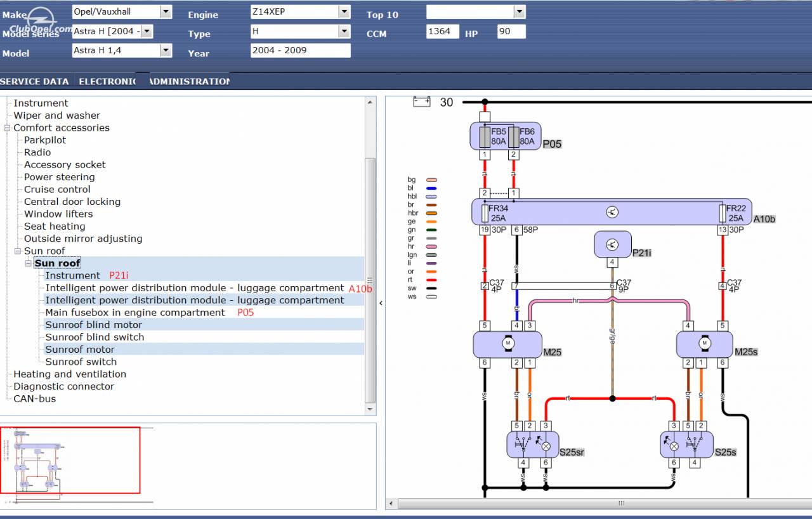Click the S25sr switch symbol
The width and height of the screenshot is (812, 519).
532,444
